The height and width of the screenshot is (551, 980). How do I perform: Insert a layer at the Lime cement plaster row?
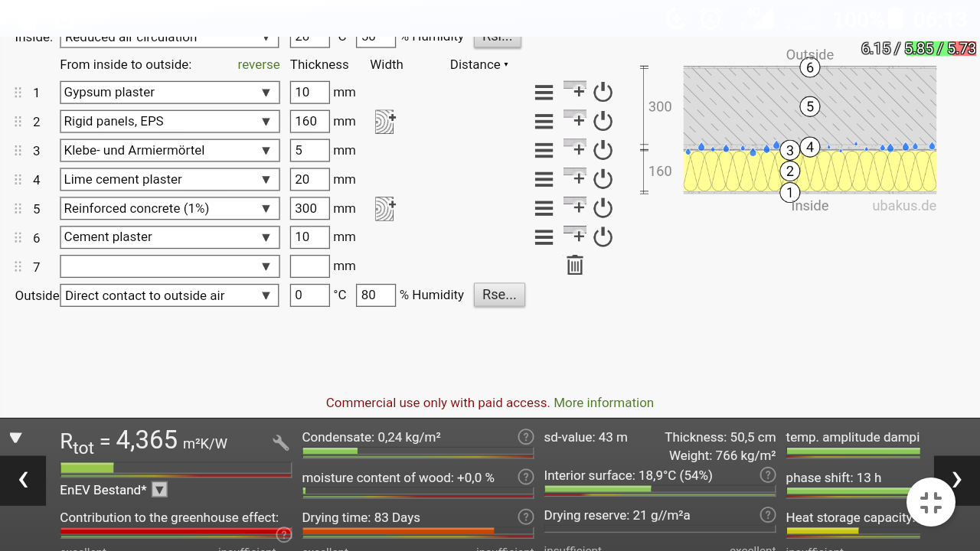coord(575,178)
